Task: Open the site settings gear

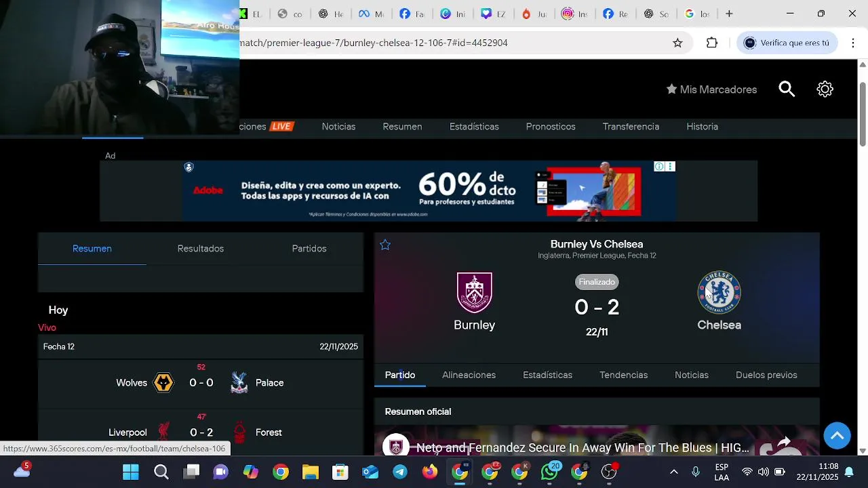Action: click(x=825, y=89)
